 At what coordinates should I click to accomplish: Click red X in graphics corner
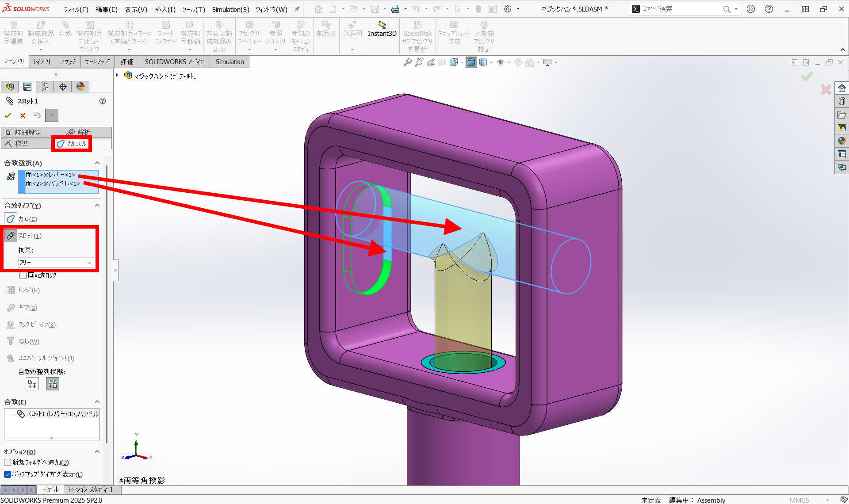[826, 90]
